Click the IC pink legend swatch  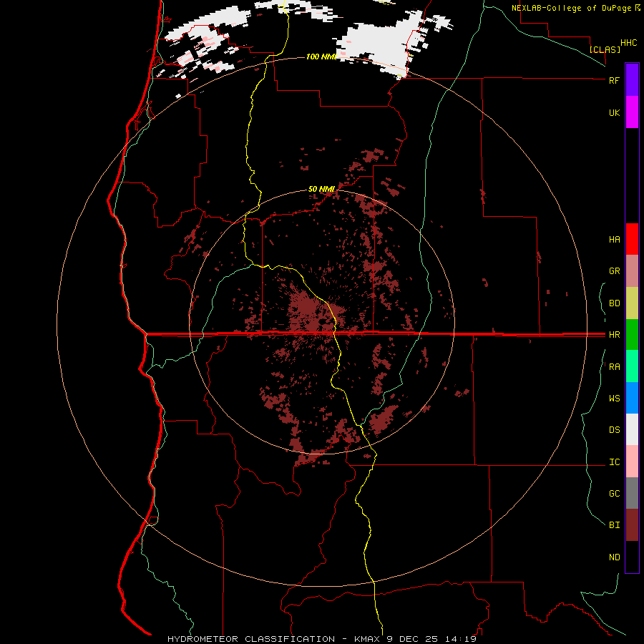(x=632, y=462)
